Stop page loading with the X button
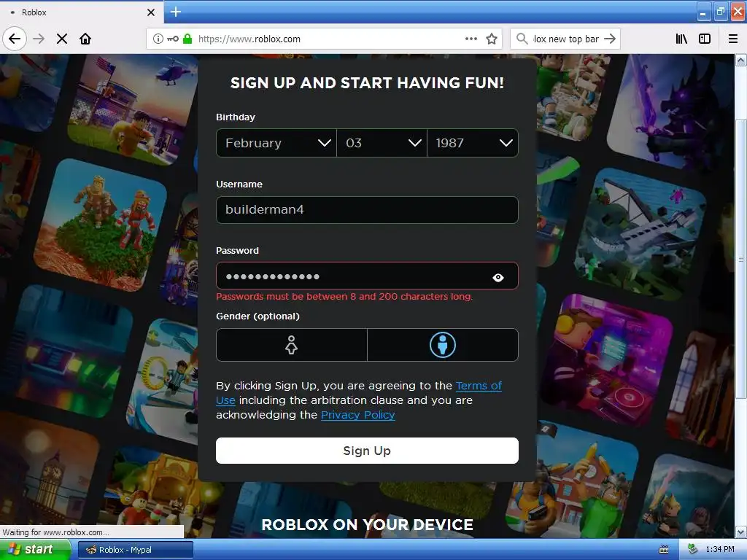Screen dimensions: 747x560 tap(62, 39)
